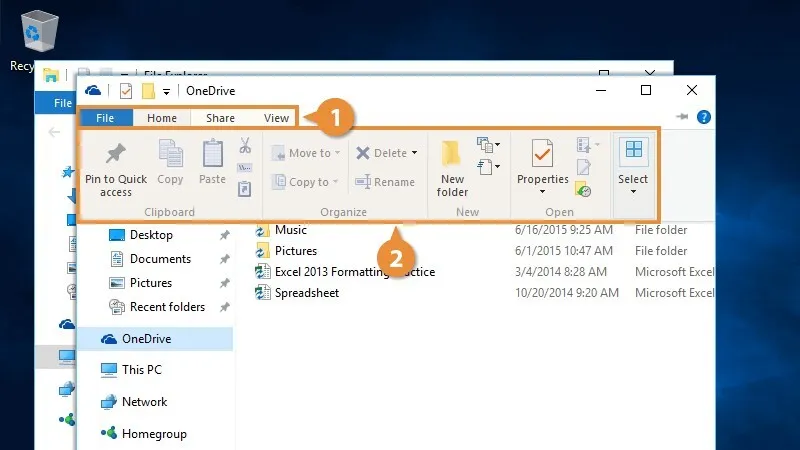This screenshot has width=800, height=450.
Task: Click the Music folder icon
Action: click(262, 230)
